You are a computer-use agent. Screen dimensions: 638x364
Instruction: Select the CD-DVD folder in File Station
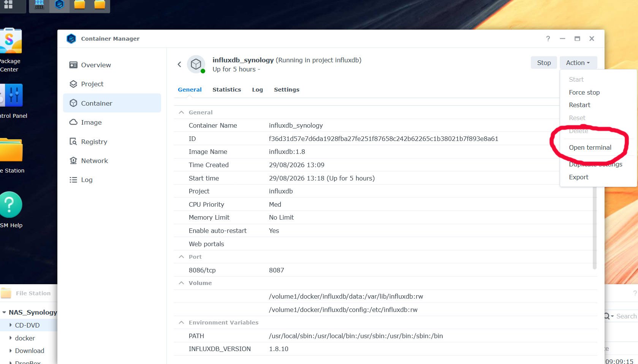pyautogui.click(x=27, y=325)
